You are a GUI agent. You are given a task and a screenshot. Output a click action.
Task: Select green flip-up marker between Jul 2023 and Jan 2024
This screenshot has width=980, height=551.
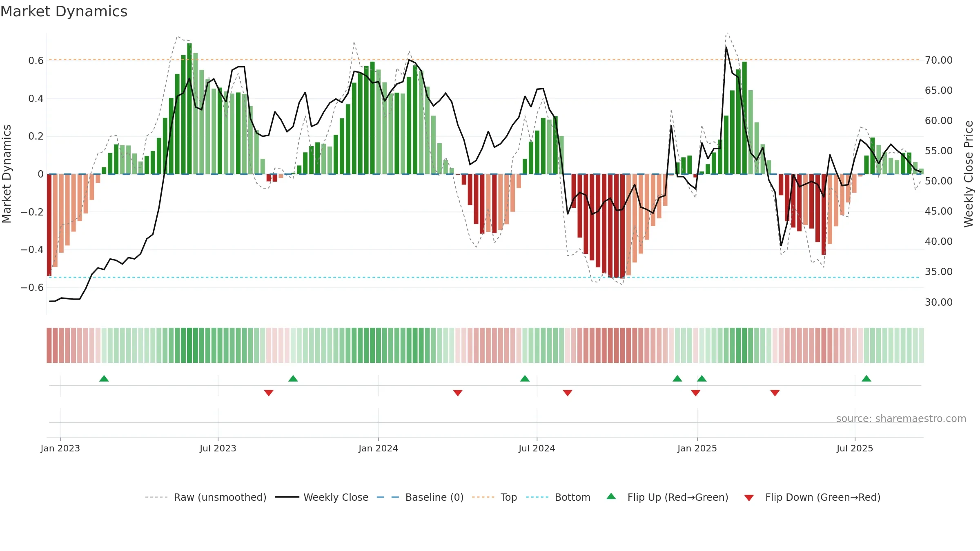pyautogui.click(x=293, y=378)
